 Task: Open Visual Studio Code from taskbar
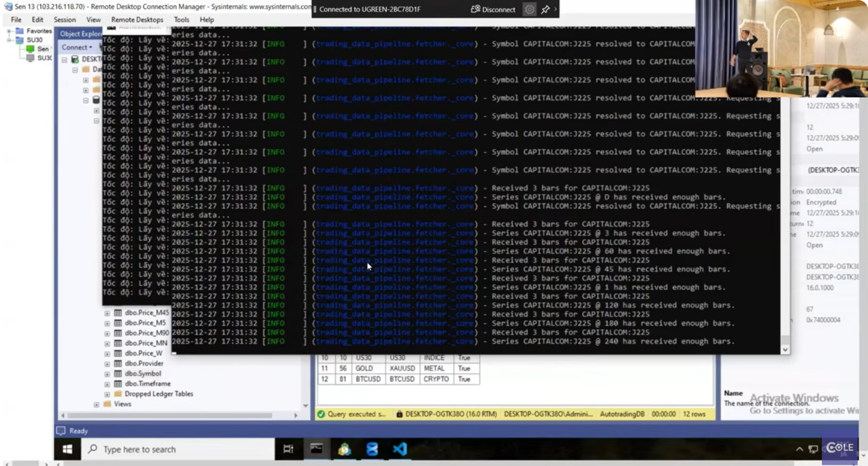point(400,449)
